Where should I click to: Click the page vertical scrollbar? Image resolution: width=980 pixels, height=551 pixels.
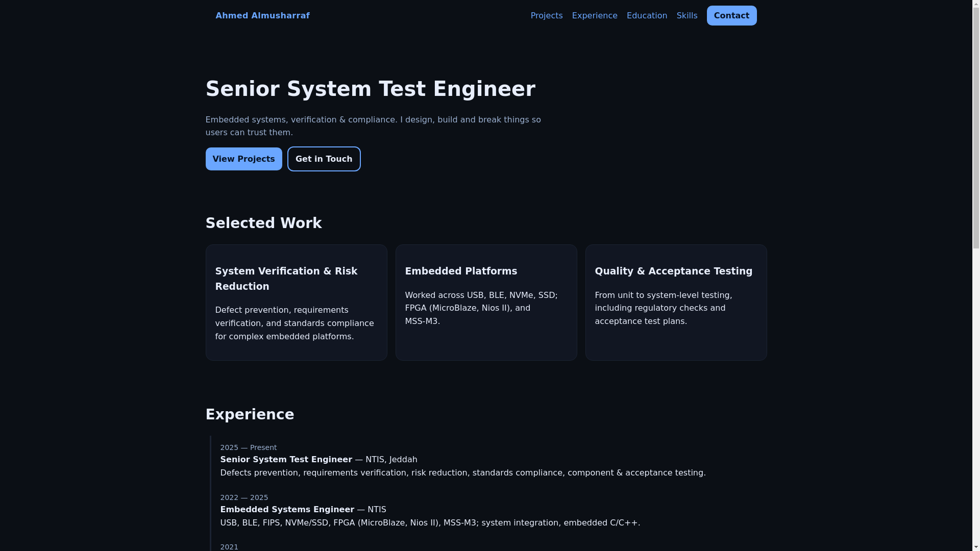[x=976, y=275]
